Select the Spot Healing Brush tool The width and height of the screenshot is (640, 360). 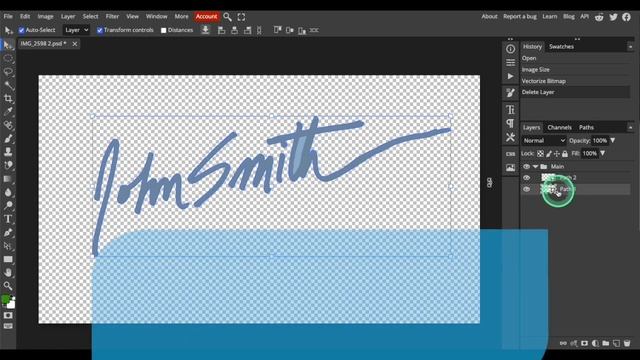8,125
